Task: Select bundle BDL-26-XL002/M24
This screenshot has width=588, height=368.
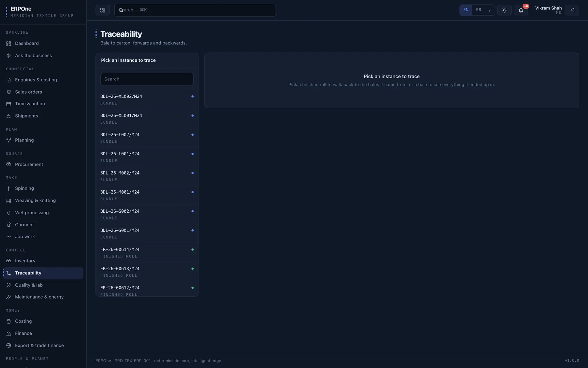Action: coord(147,99)
